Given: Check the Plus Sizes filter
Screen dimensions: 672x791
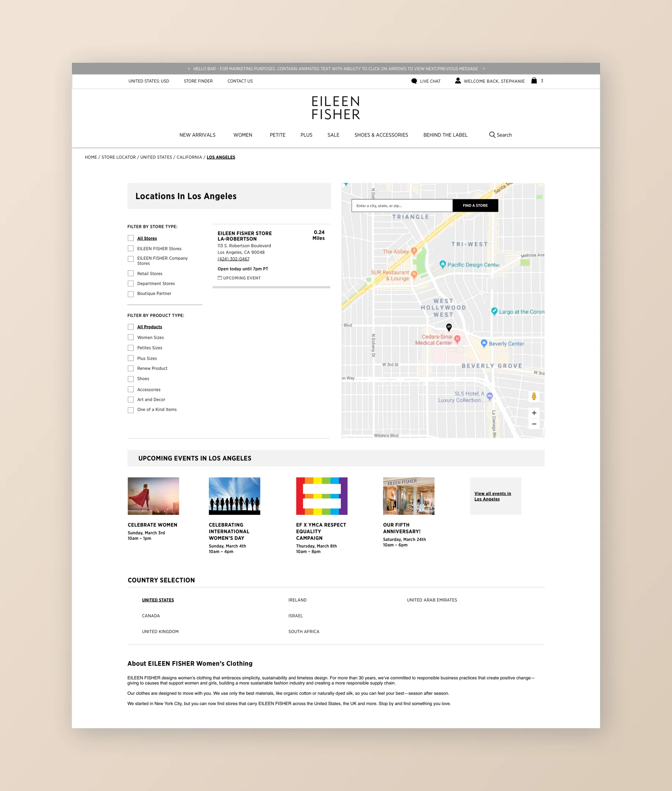Looking at the screenshot, I should [131, 358].
